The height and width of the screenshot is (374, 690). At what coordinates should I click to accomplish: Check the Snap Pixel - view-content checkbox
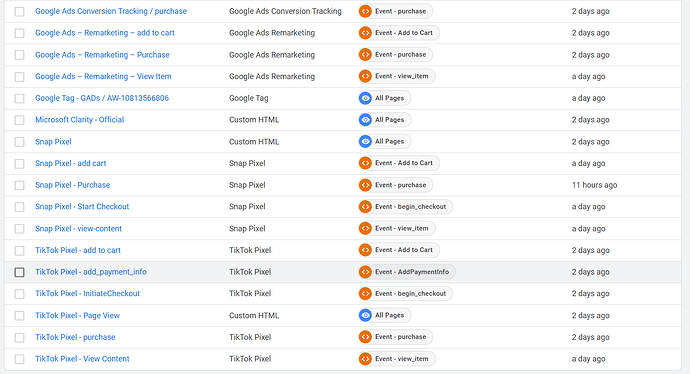pyautogui.click(x=19, y=229)
